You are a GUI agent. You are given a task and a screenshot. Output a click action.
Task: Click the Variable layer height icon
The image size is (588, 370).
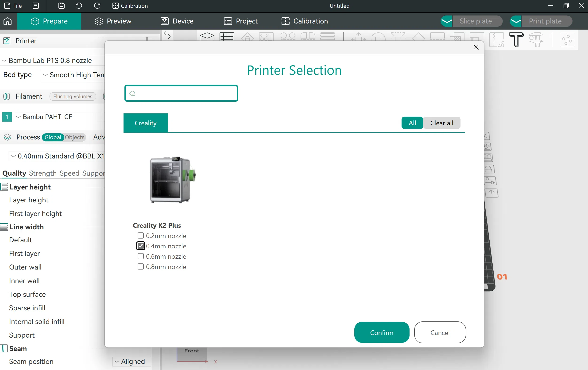(x=327, y=37)
